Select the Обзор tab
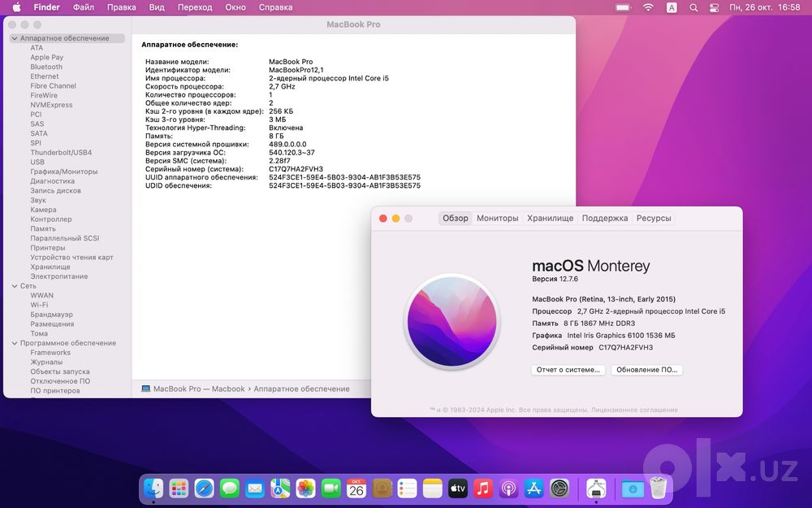Image resolution: width=812 pixels, height=508 pixels. pyautogui.click(x=456, y=218)
